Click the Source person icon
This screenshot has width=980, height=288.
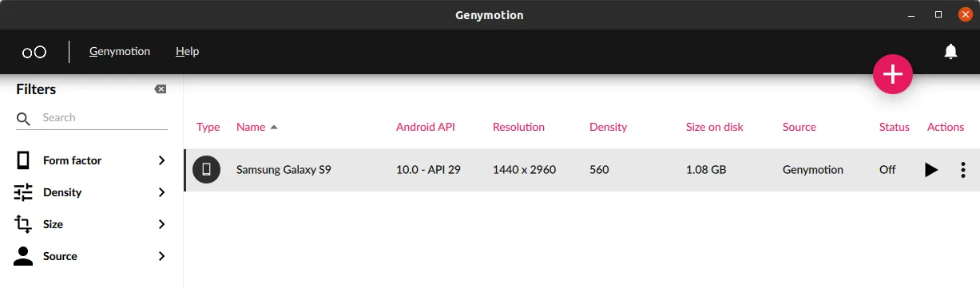23,256
